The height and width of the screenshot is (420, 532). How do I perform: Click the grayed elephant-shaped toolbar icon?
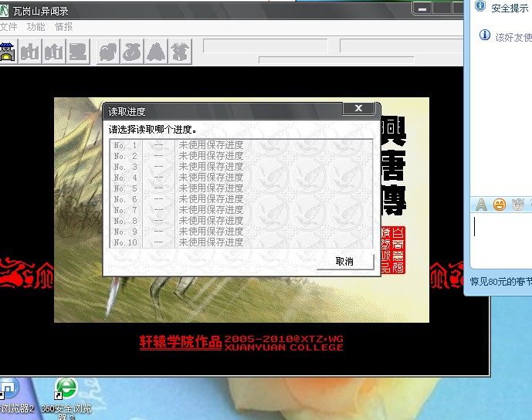click(x=108, y=52)
